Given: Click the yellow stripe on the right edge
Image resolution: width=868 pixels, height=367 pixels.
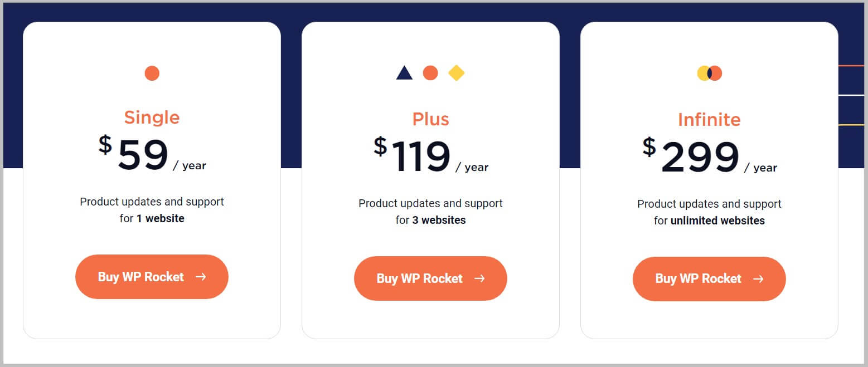Looking at the screenshot, I should pyautogui.click(x=852, y=125).
